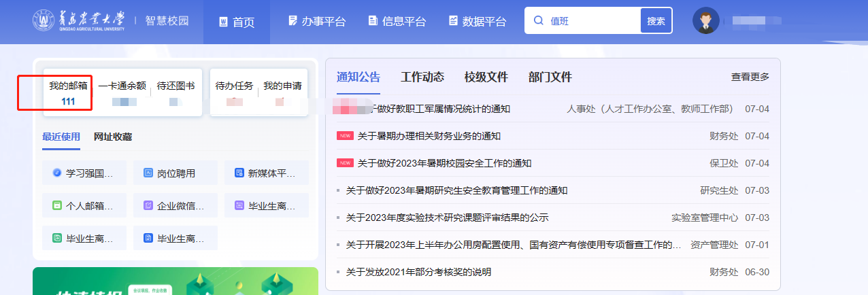Switch to 工作动态 tab

click(422, 77)
